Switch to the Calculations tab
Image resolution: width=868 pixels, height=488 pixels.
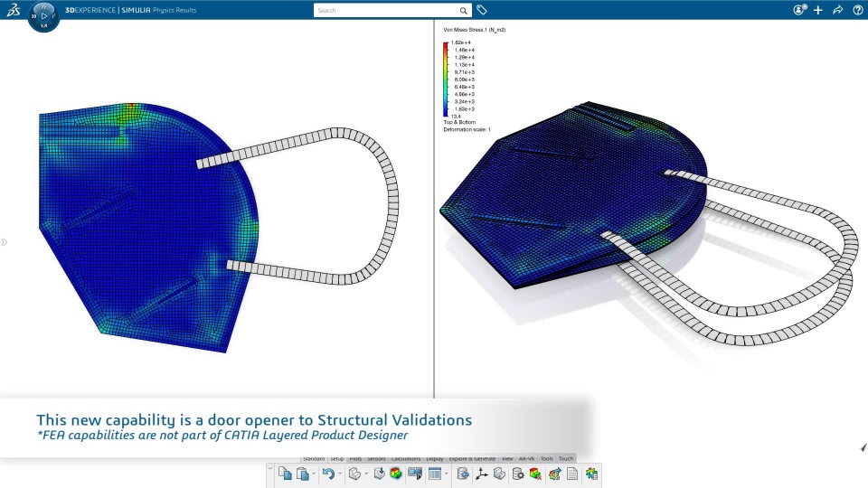click(x=406, y=459)
